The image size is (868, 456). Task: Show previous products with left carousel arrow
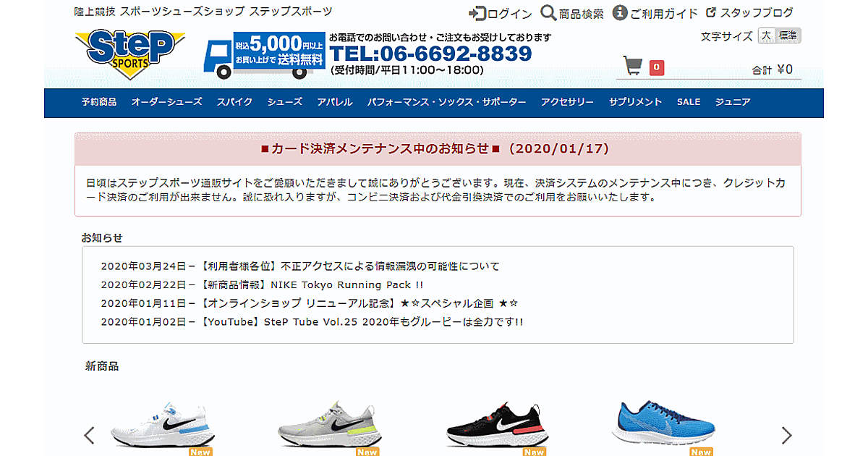90,435
